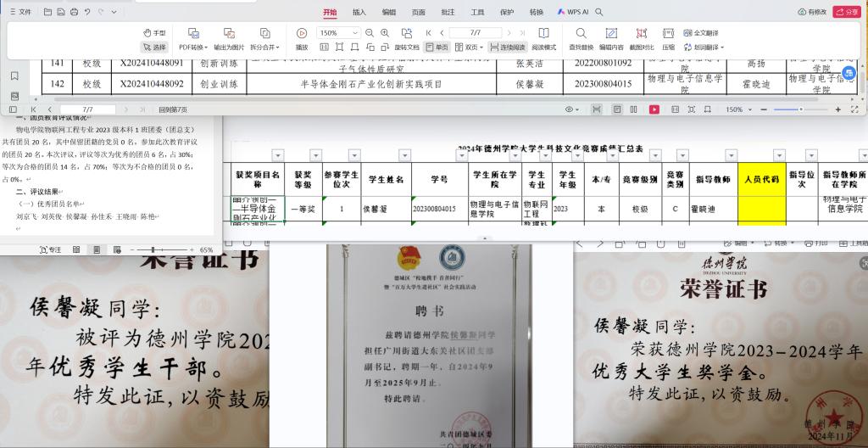
Task: Toggle single-page layout icon in PDF status bar
Action: pyautogui.click(x=617, y=109)
